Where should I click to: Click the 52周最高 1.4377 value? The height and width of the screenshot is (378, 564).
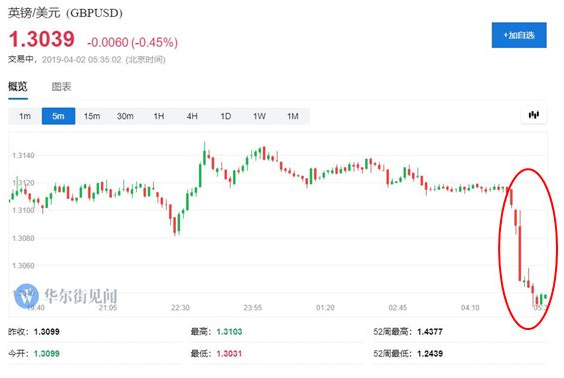430,332
